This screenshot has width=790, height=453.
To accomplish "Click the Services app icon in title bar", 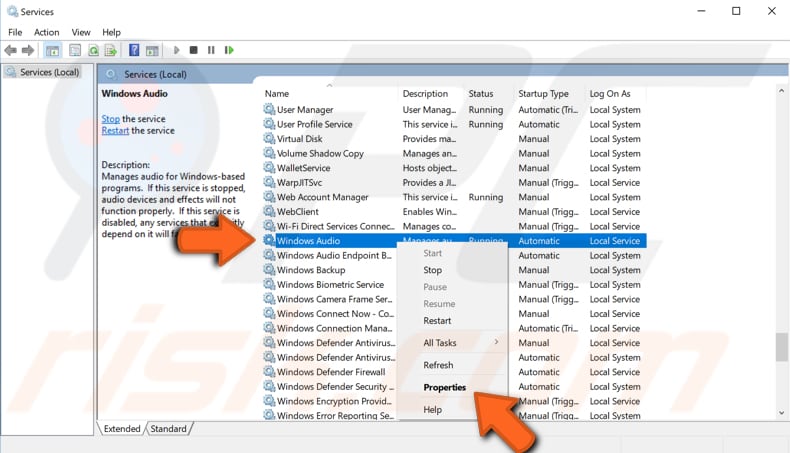I will pos(12,11).
